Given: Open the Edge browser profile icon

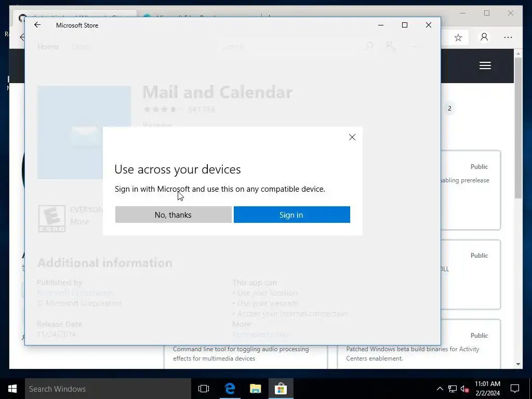Looking at the screenshot, I should 484,37.
